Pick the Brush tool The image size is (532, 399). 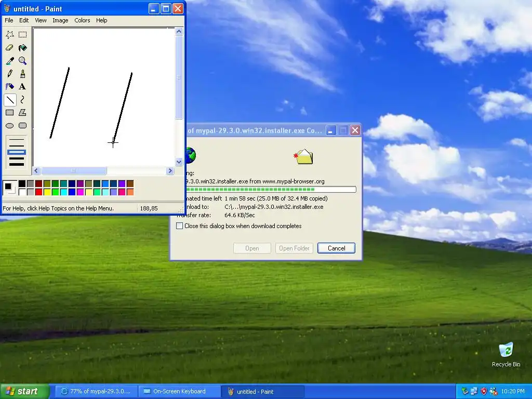coord(23,74)
